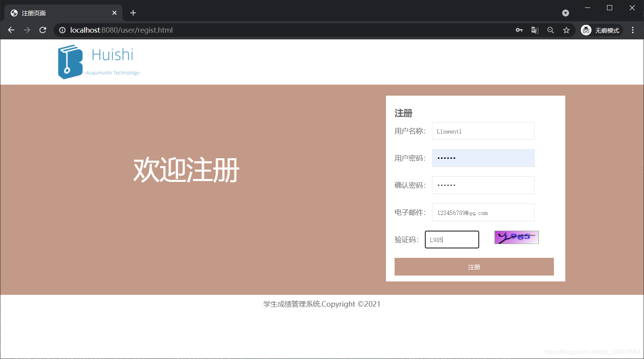Open a new browser tab

pyautogui.click(x=133, y=13)
